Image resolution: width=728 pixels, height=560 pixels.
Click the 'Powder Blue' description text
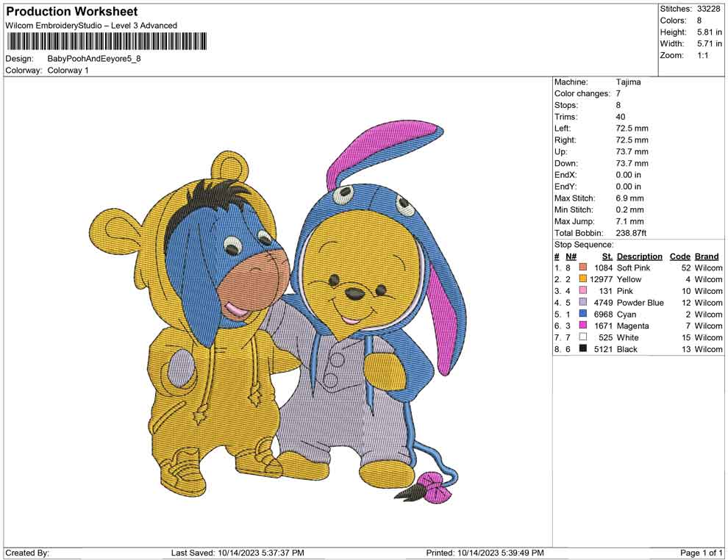tap(640, 303)
